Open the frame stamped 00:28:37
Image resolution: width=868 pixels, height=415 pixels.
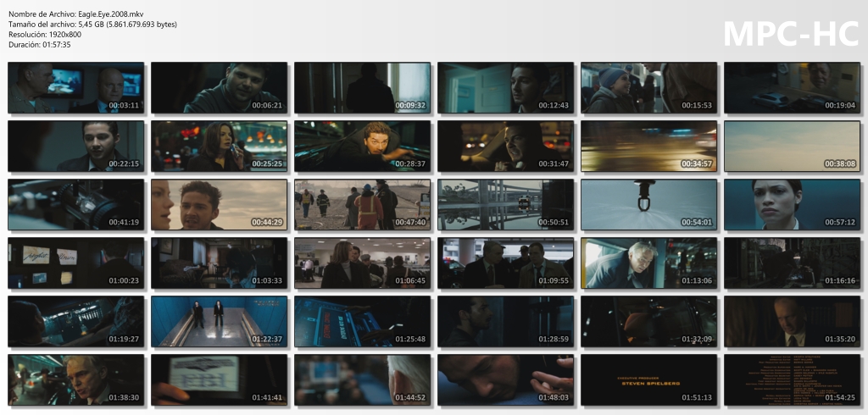pyautogui.click(x=362, y=147)
